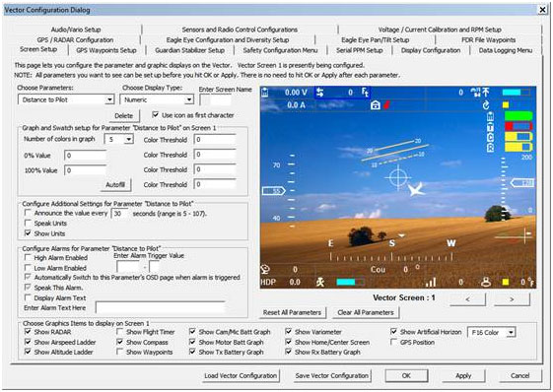
Task: Go to previous Vector Screen arrow button
Action: [467, 299]
